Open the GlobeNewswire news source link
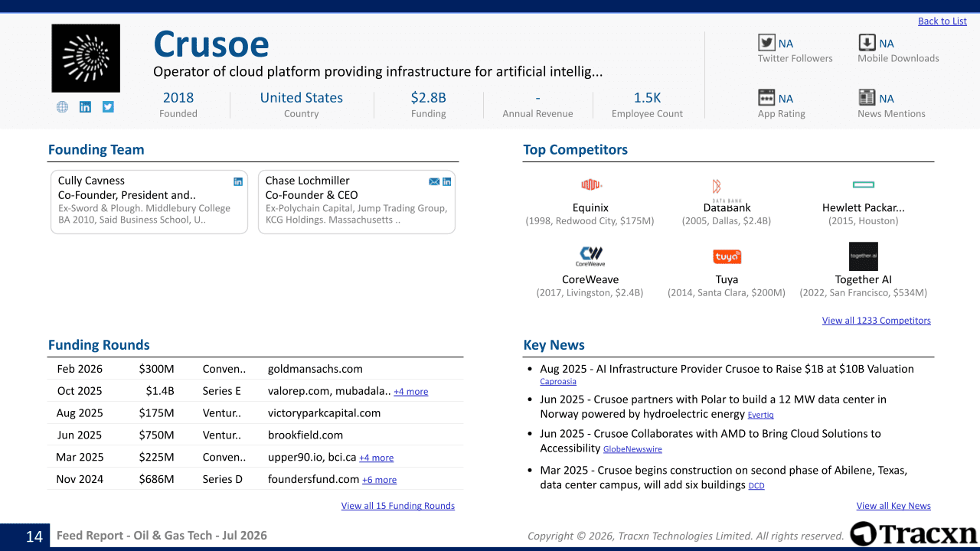 point(632,449)
